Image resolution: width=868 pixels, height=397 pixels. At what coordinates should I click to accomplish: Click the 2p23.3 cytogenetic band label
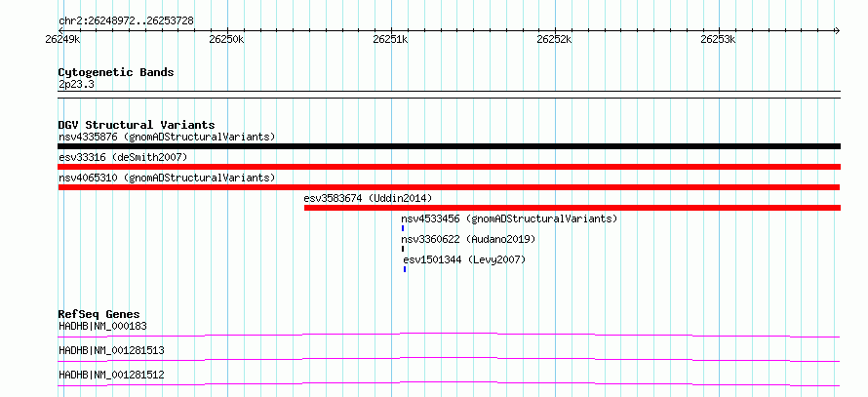click(x=76, y=84)
